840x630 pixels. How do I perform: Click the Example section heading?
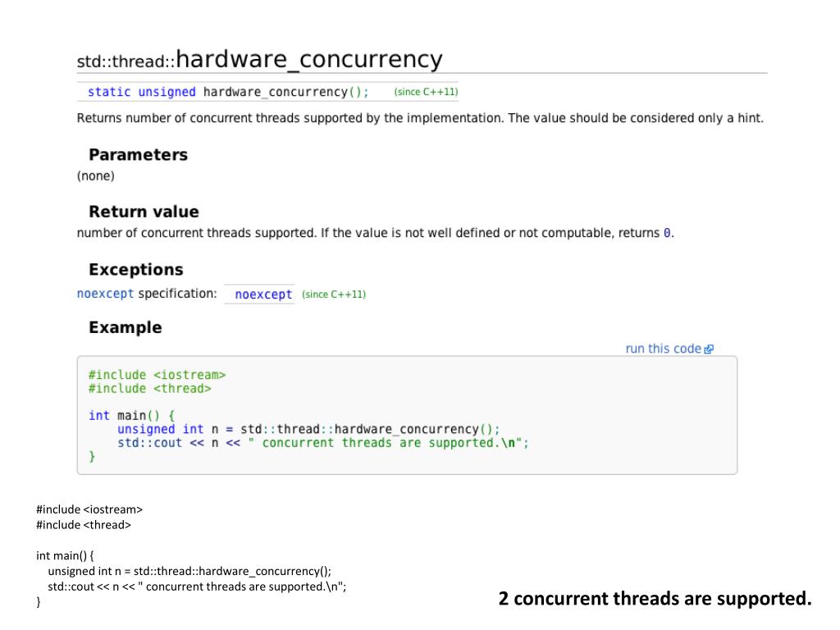pos(126,327)
